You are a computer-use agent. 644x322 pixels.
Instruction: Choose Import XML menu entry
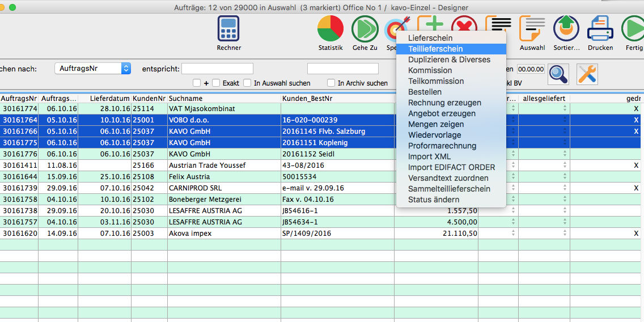pos(451,156)
